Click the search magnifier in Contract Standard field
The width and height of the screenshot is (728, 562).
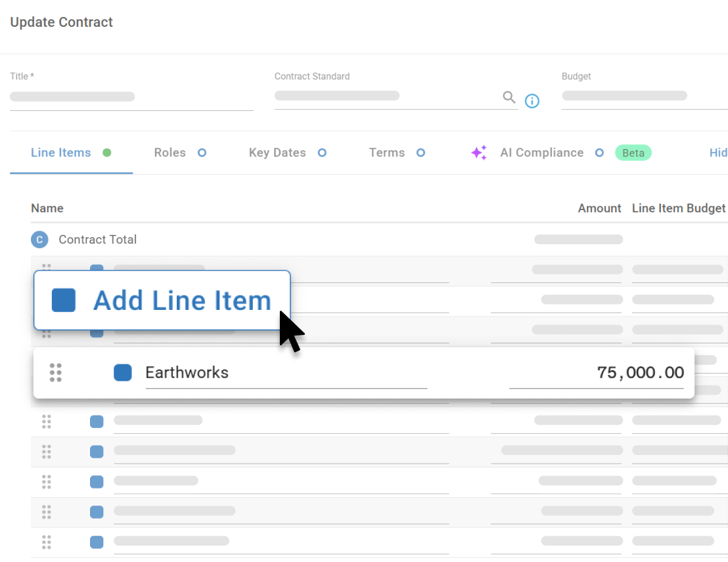pyautogui.click(x=509, y=97)
